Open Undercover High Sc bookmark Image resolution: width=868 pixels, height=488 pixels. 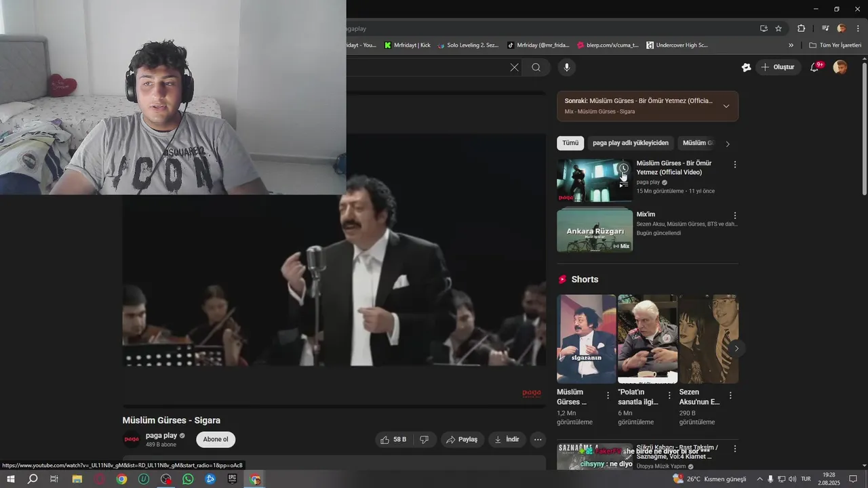(677, 45)
